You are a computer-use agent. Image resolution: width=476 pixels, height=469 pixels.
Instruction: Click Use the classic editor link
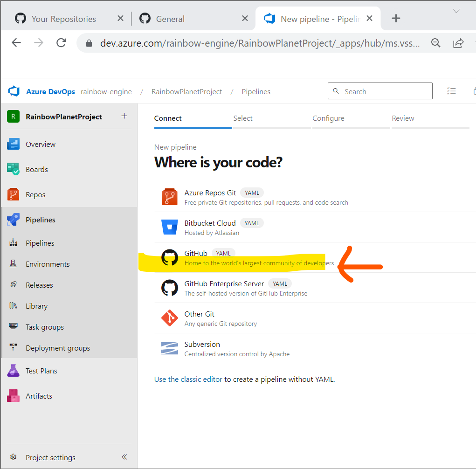tap(188, 379)
